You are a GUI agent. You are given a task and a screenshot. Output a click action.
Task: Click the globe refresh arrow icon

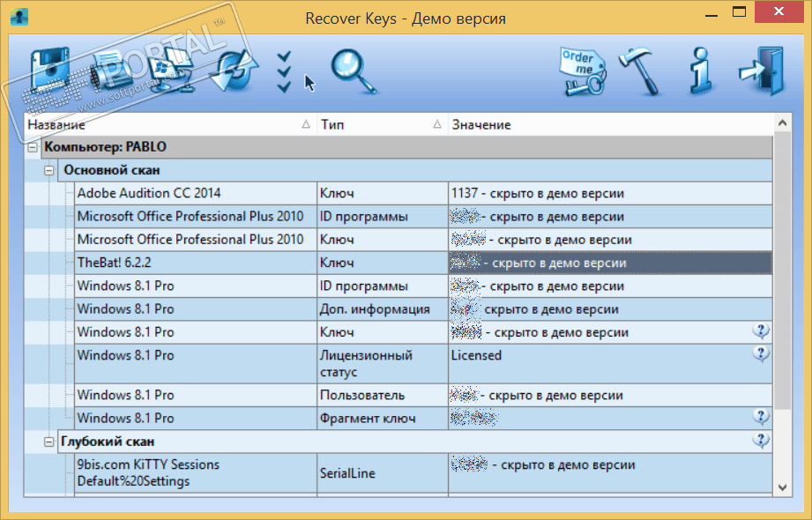(235, 71)
